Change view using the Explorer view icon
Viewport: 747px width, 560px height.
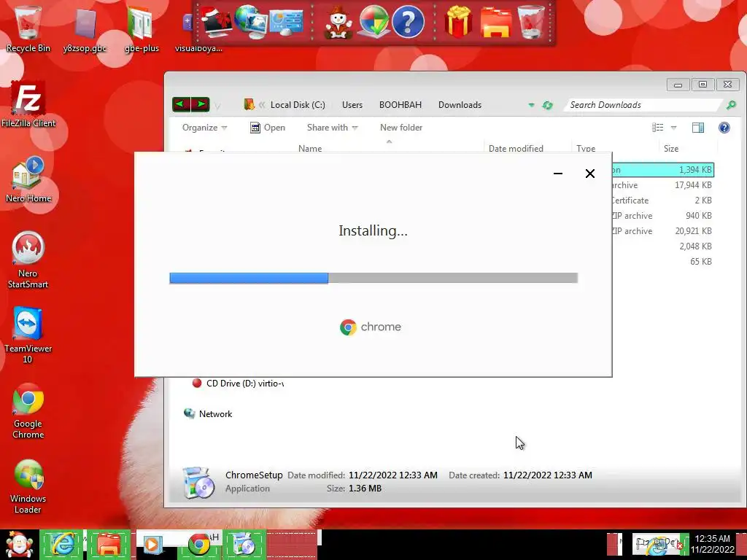tap(658, 128)
